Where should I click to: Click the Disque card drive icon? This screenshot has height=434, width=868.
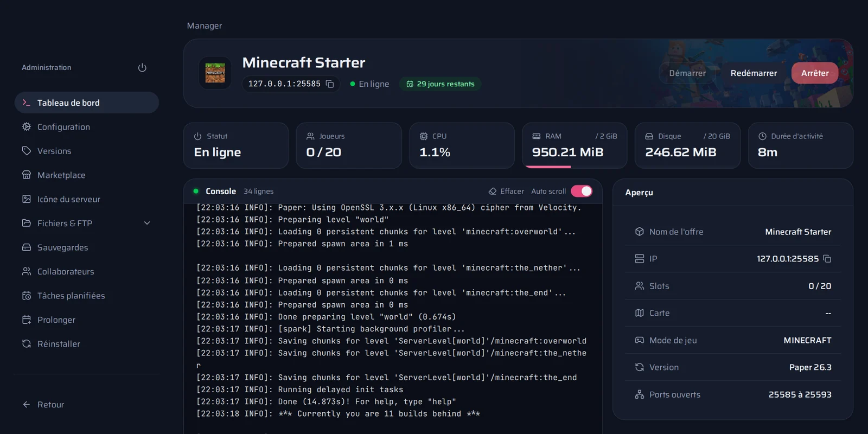pos(649,136)
